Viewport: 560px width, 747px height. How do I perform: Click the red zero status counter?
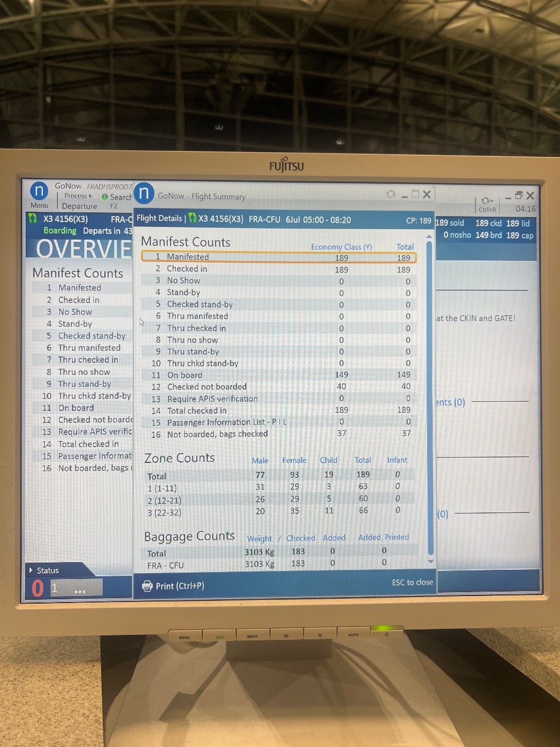pos(37,588)
